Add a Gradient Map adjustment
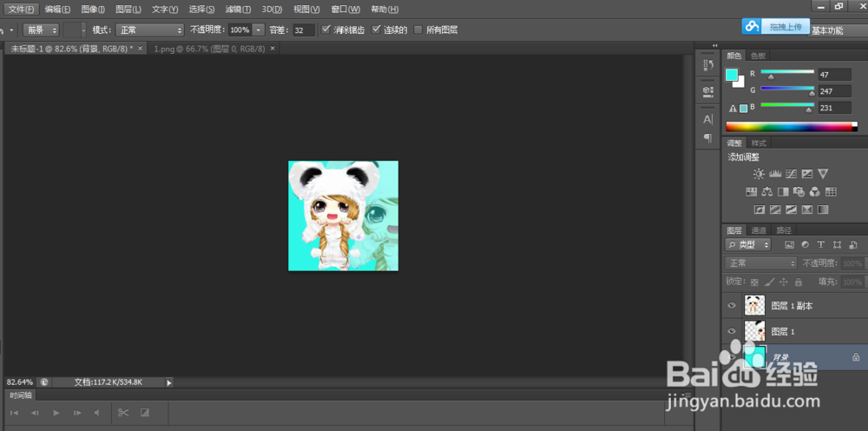 tap(823, 209)
